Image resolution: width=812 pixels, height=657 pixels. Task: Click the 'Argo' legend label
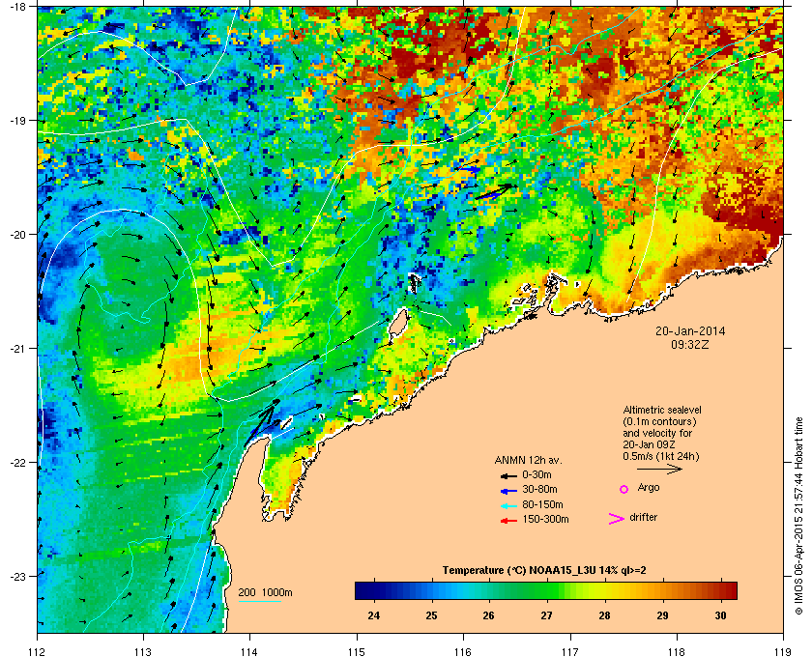point(649,488)
